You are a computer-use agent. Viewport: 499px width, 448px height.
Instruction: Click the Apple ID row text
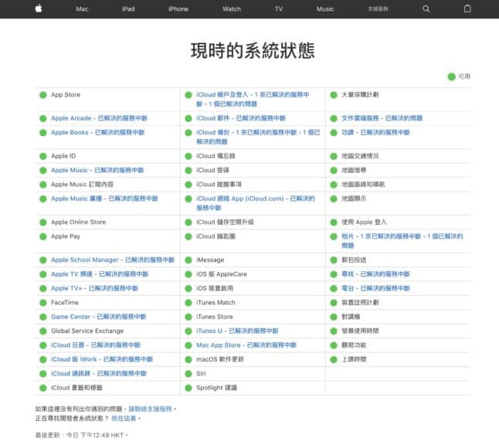63,156
